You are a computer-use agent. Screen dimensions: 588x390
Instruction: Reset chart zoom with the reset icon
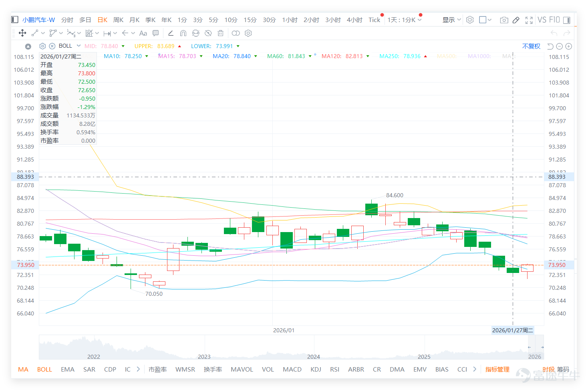pos(550,46)
